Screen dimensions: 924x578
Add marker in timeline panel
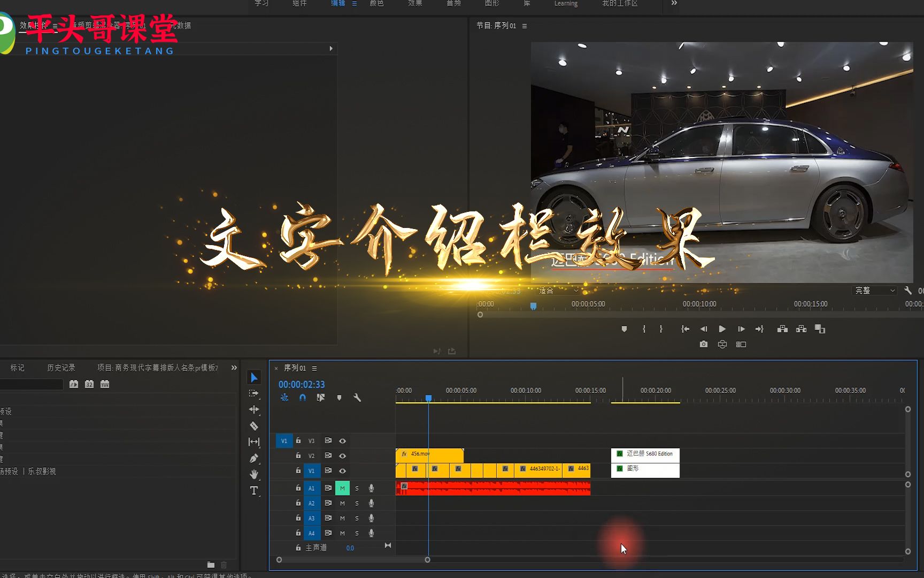coord(339,398)
